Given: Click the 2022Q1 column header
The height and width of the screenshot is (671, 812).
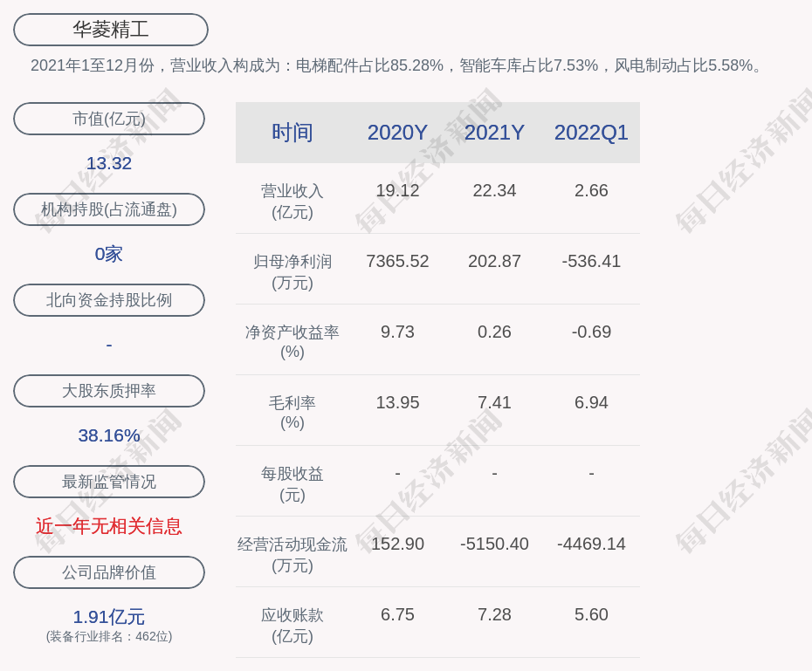Looking at the screenshot, I should pyautogui.click(x=591, y=133).
